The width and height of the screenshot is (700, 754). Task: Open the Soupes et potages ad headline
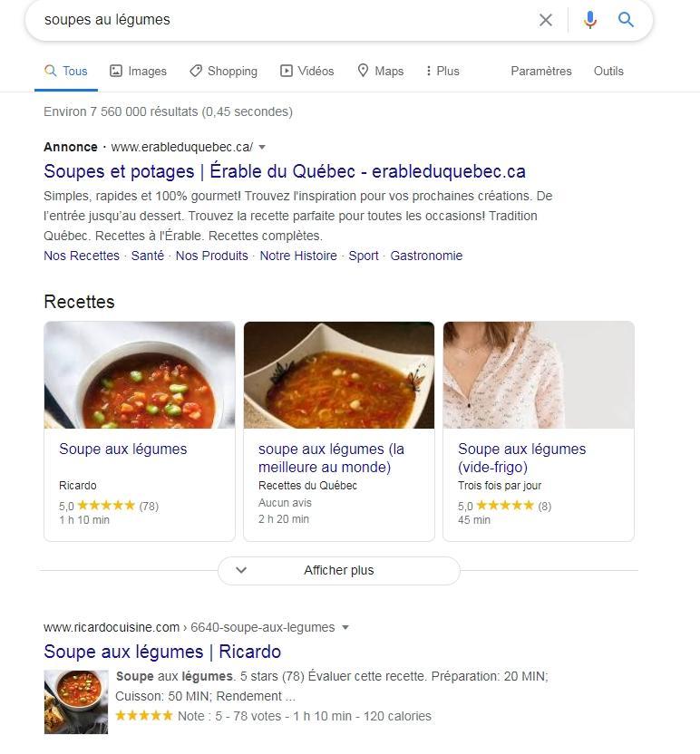[285, 171]
